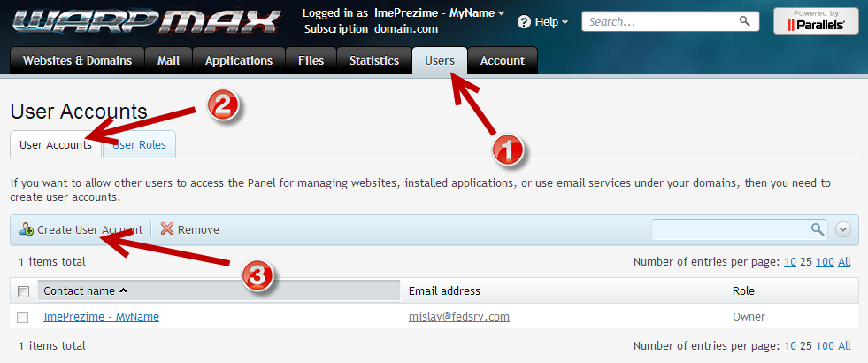Set entries per page to 100 at top
Screen dimensions: 868x363
(x=825, y=261)
